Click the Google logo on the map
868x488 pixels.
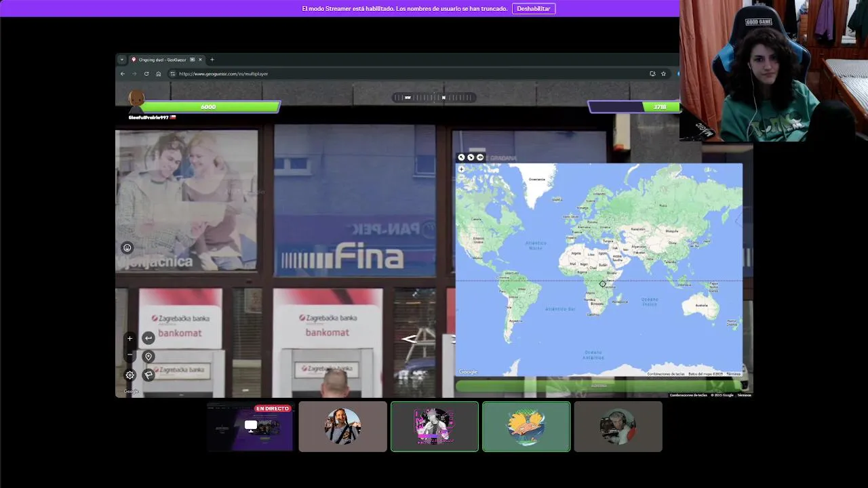coord(468,372)
